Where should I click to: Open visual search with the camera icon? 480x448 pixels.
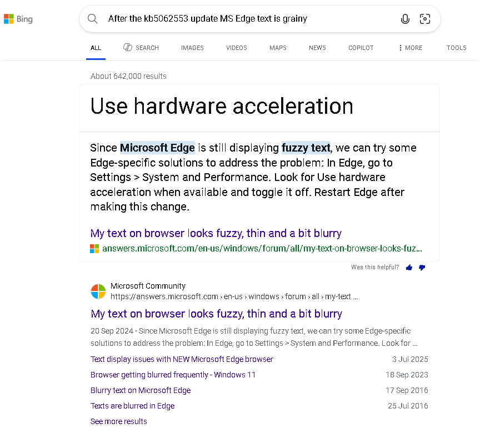(x=425, y=19)
